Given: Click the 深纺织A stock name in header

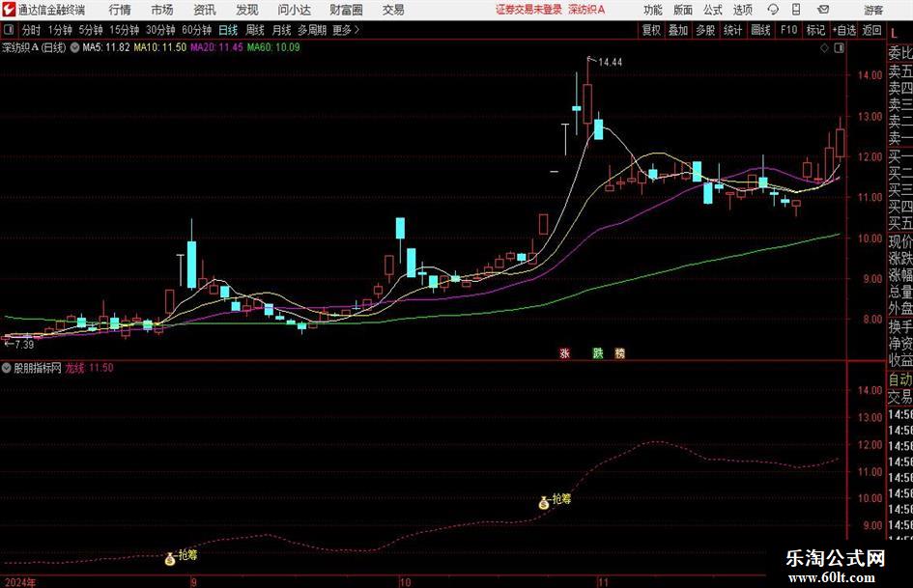Looking at the screenshot, I should (x=586, y=10).
